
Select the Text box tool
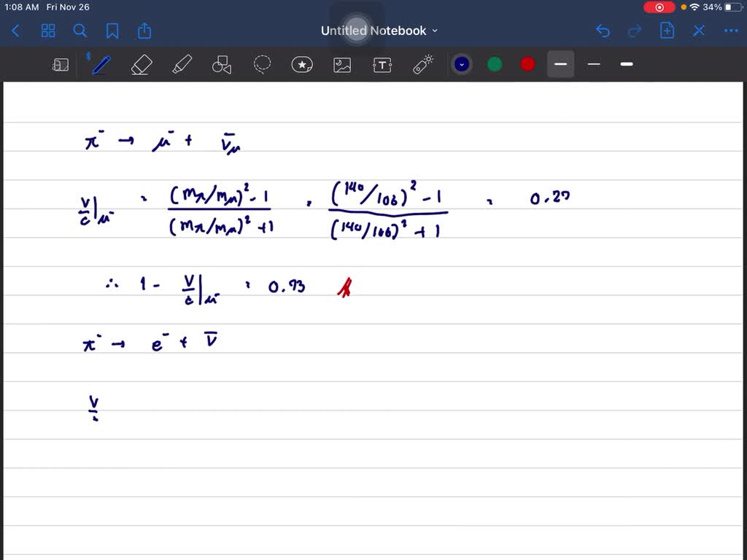(x=382, y=64)
